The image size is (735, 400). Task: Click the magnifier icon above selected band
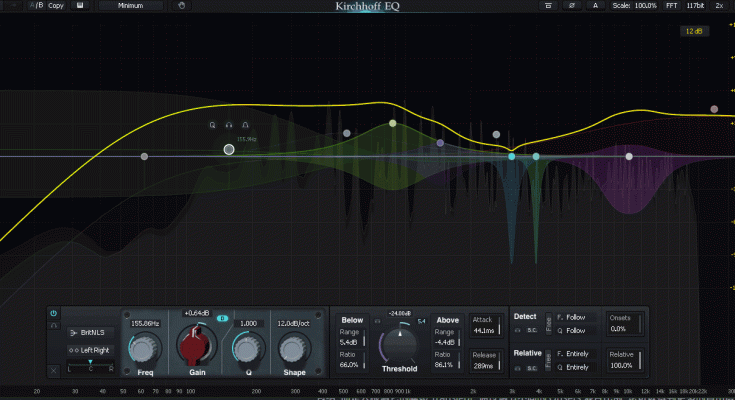click(212, 125)
